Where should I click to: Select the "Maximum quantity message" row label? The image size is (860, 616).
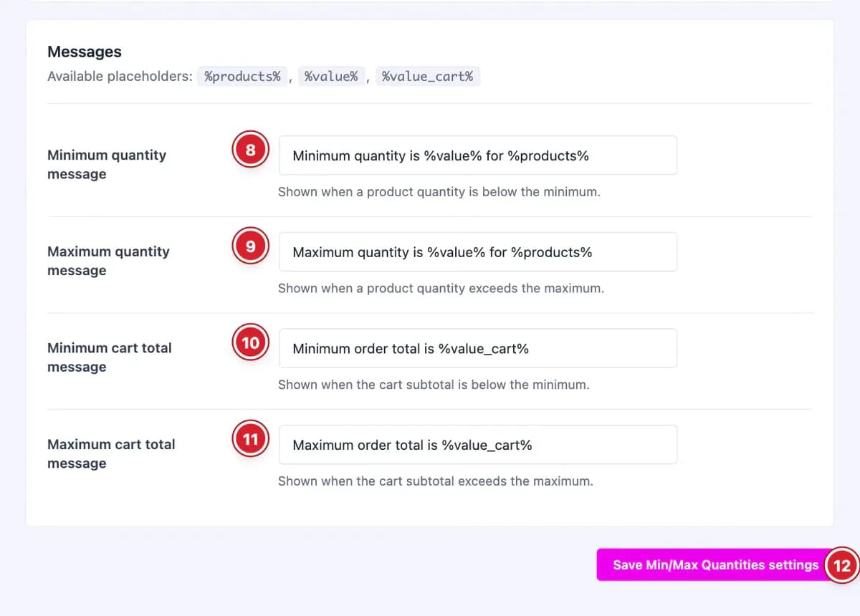[108, 261]
